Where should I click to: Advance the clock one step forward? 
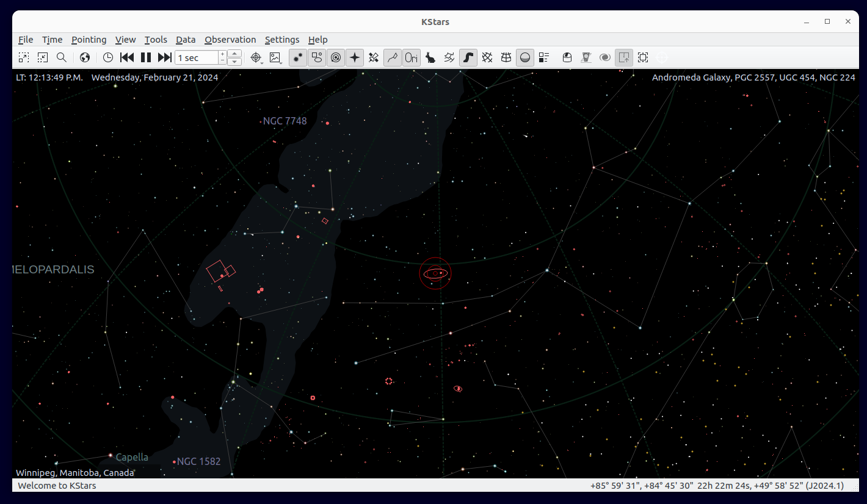click(165, 57)
